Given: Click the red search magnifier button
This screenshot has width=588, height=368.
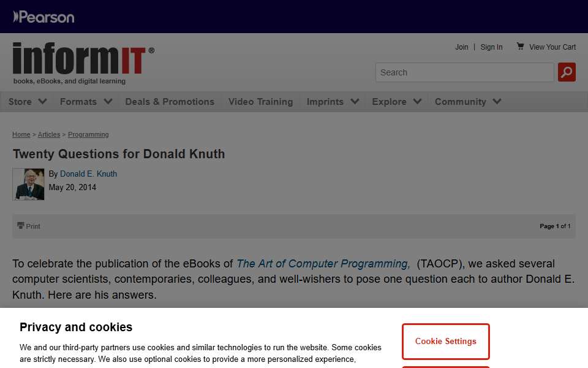Looking at the screenshot, I should (x=567, y=72).
